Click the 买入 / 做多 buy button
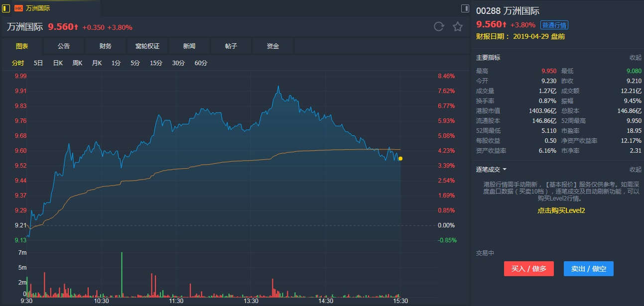Viewport: 644px width, 306px height. coord(529,269)
